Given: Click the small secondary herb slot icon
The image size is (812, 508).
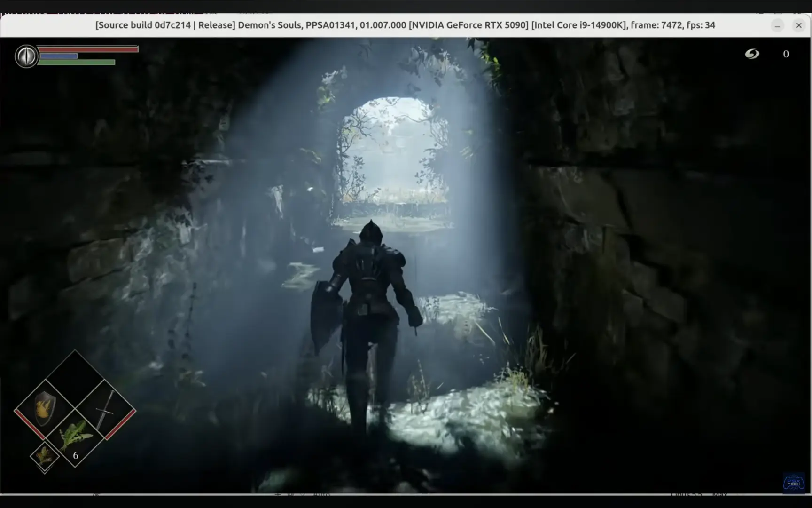Looking at the screenshot, I should tap(45, 456).
